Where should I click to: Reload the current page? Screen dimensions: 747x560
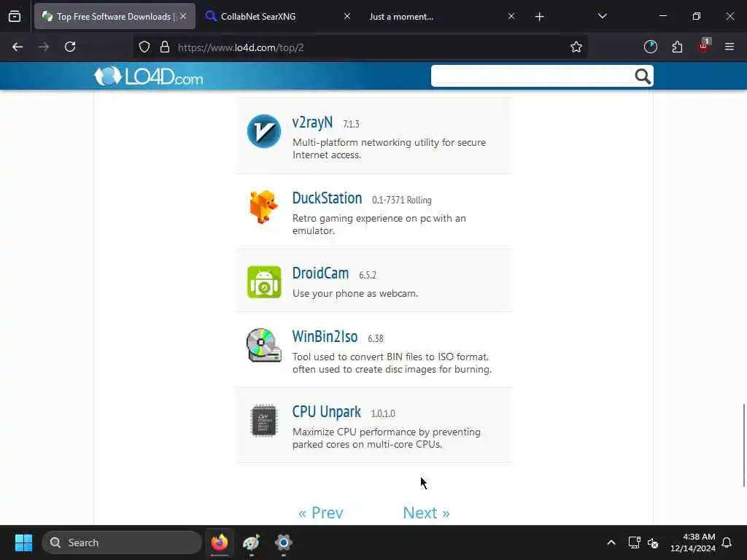70,47
